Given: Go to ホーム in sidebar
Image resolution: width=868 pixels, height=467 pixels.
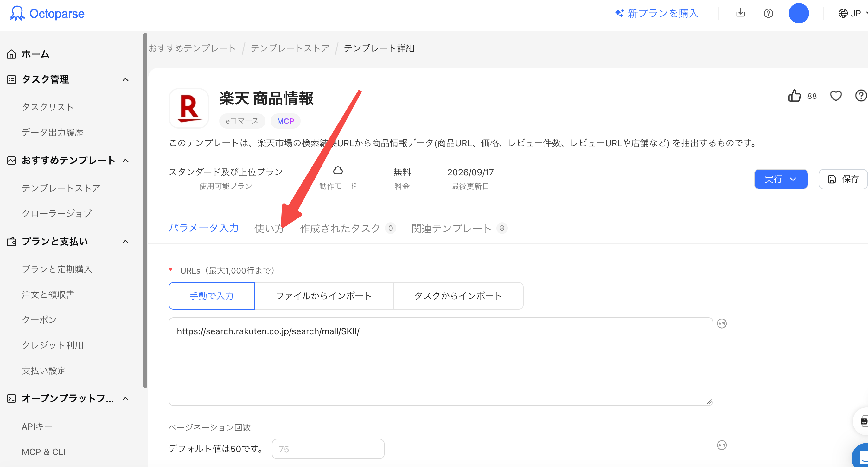Looking at the screenshot, I should coord(35,54).
